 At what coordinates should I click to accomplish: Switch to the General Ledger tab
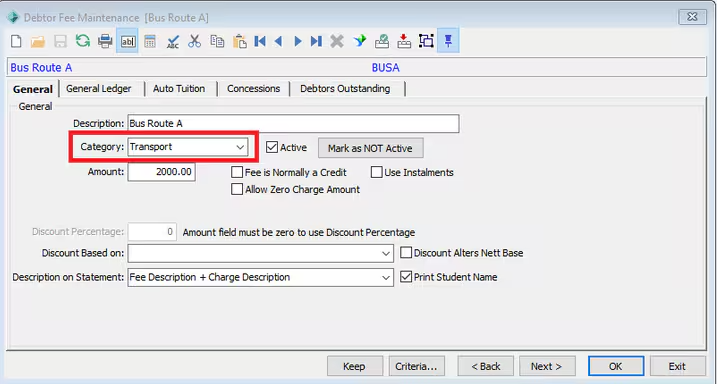(99, 89)
